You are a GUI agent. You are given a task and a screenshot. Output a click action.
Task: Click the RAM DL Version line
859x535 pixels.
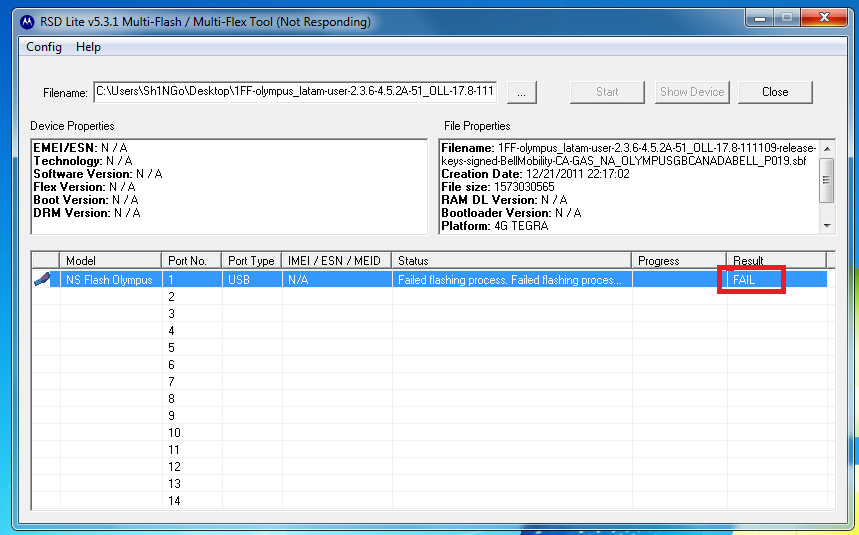(504, 200)
